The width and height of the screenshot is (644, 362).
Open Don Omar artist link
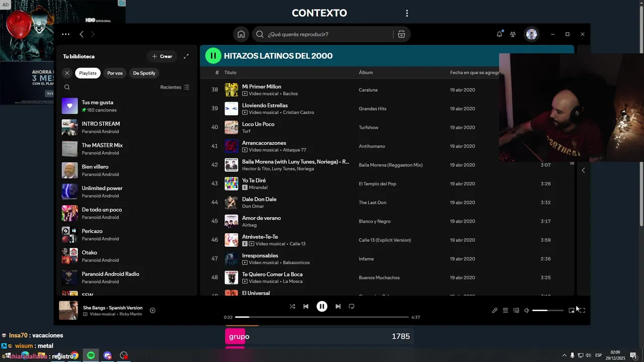(x=253, y=206)
